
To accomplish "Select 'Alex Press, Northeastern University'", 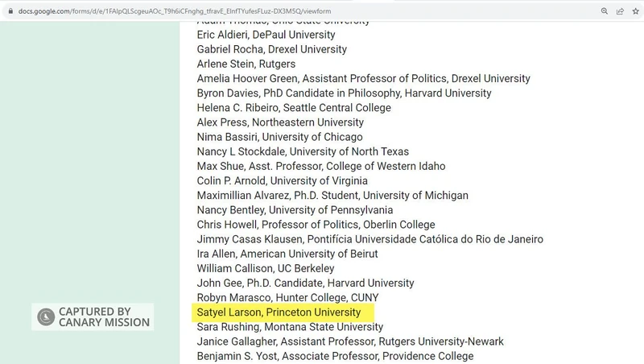I will click(280, 122).
